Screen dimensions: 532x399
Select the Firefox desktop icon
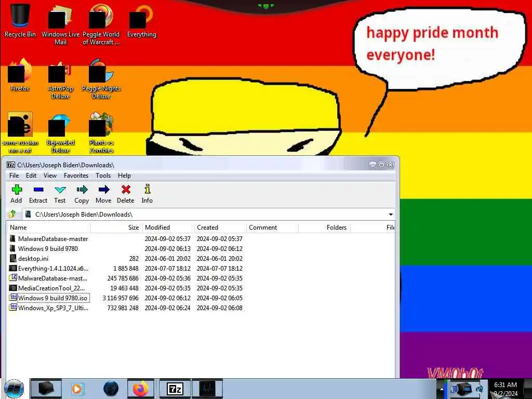(20, 75)
